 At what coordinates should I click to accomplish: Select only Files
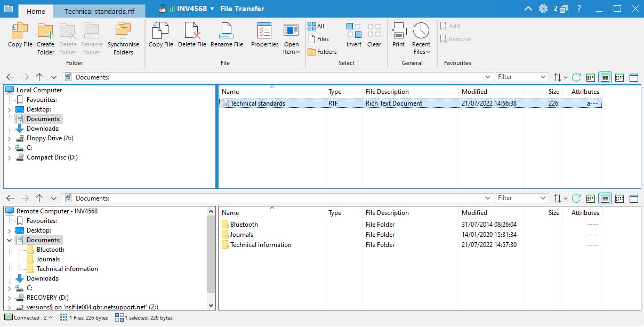click(319, 39)
